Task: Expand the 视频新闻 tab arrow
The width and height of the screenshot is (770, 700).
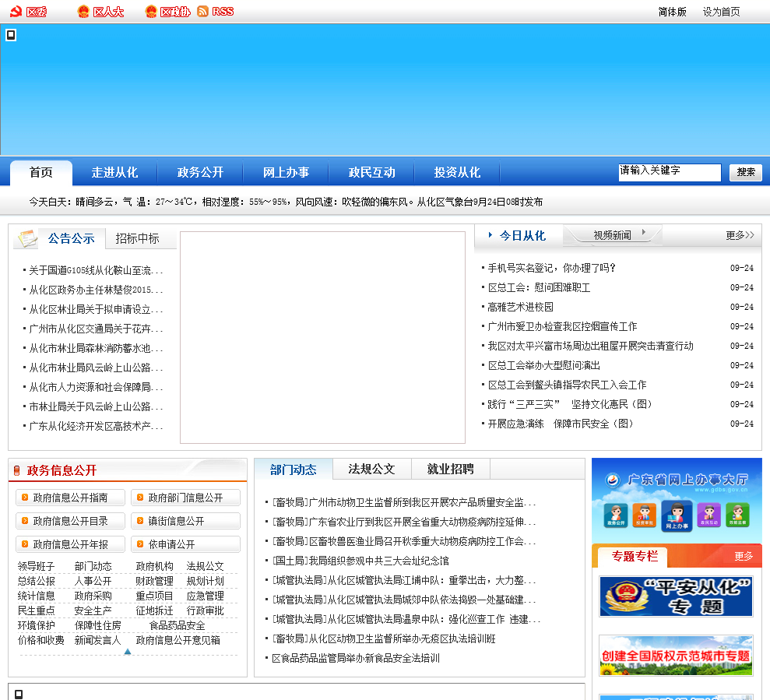Action: 644,232
